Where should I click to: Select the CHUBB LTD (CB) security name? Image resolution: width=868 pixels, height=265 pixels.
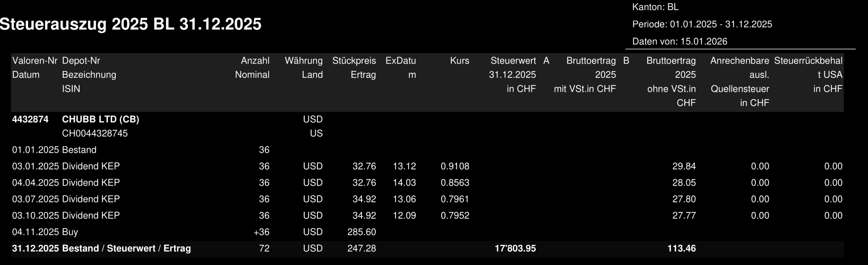(x=100, y=119)
